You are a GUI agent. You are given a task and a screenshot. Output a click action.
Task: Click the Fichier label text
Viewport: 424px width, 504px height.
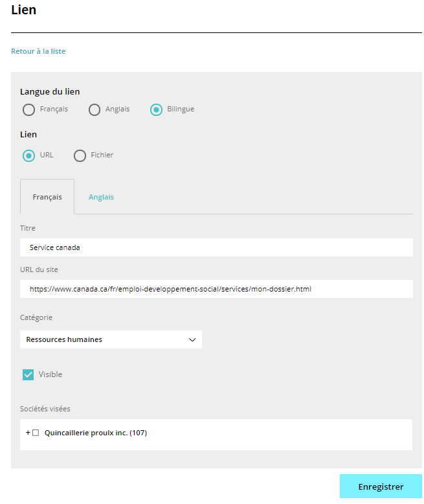tap(102, 155)
